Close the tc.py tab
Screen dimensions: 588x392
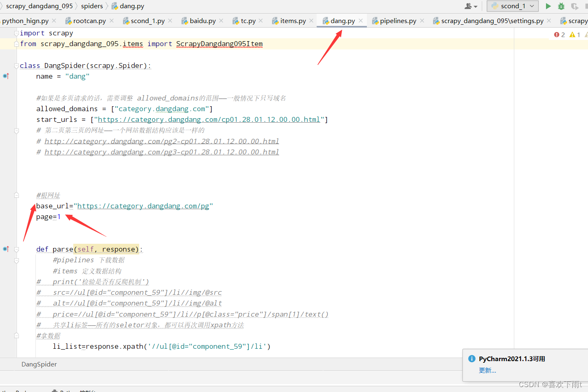point(261,21)
